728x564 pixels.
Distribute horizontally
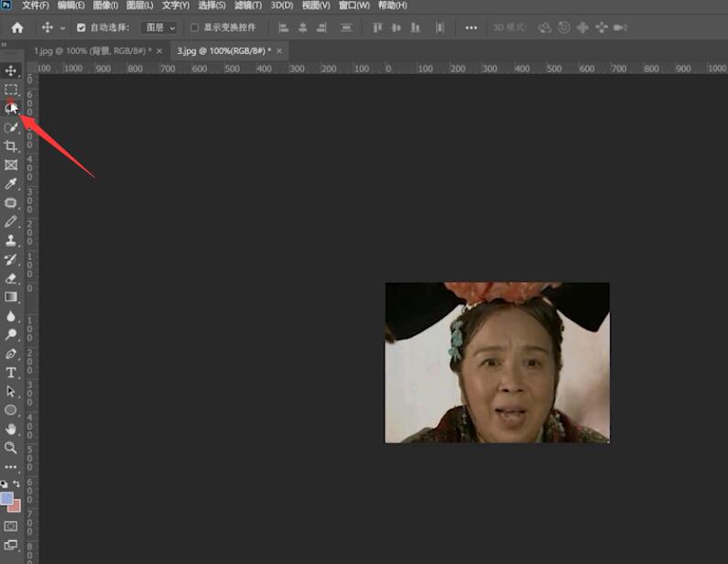[x=440, y=27]
